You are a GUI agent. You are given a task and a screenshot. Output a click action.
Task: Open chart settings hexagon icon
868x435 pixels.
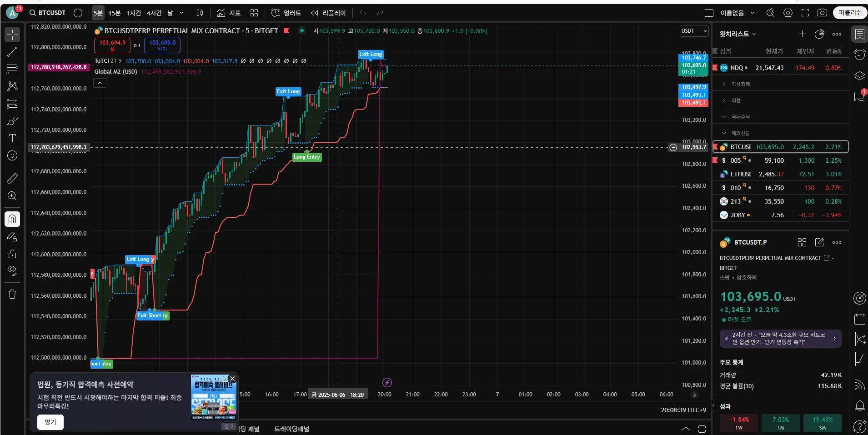pos(788,13)
